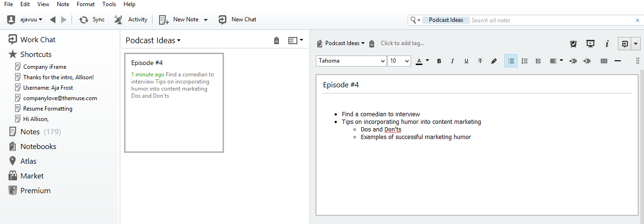Open the alignment dropdown arrow
The image size is (644, 224).
pos(561,60)
